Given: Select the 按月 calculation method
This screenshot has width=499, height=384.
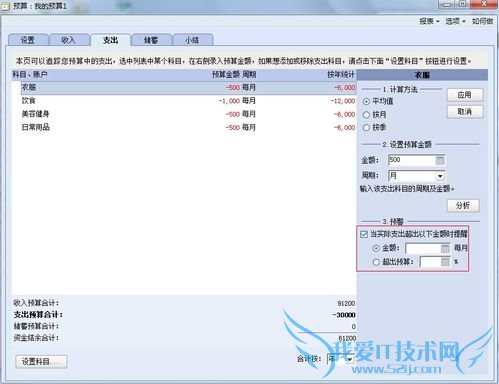Looking at the screenshot, I should [x=366, y=115].
